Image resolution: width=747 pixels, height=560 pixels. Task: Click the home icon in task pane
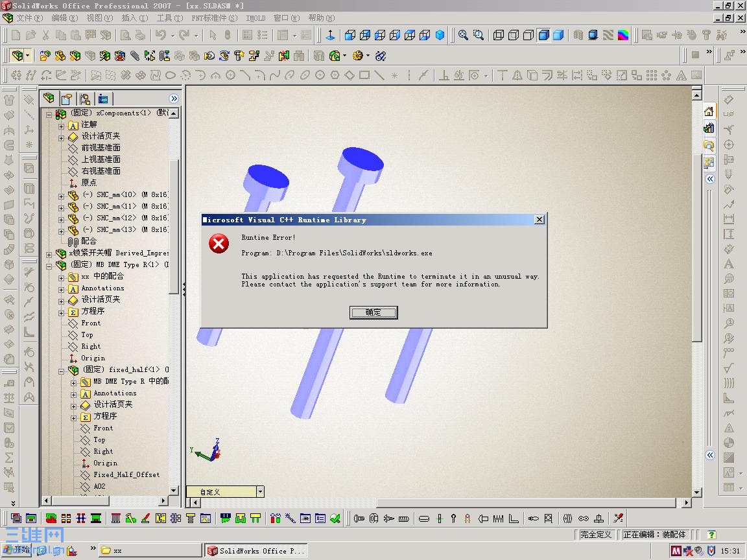(709, 111)
